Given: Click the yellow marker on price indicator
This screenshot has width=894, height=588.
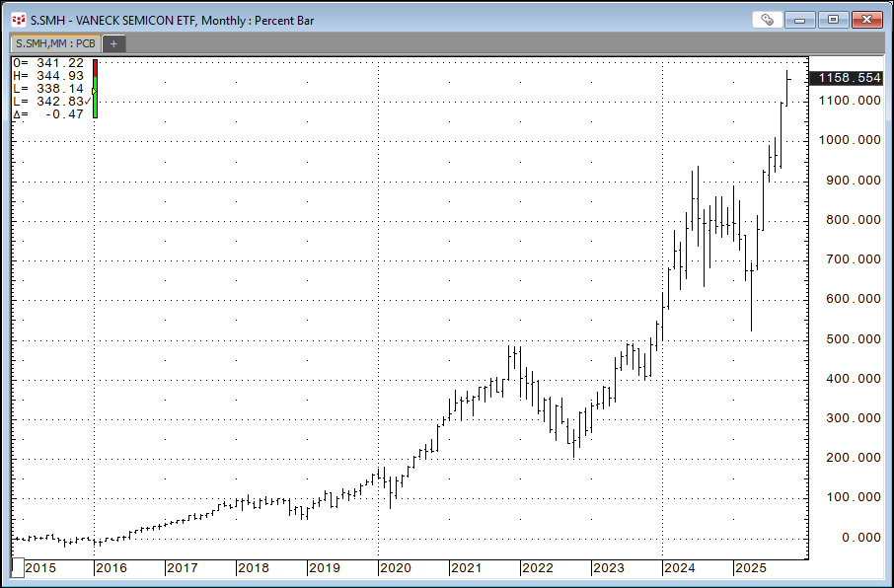Looking at the screenshot, I should pyautogui.click(x=94, y=91).
